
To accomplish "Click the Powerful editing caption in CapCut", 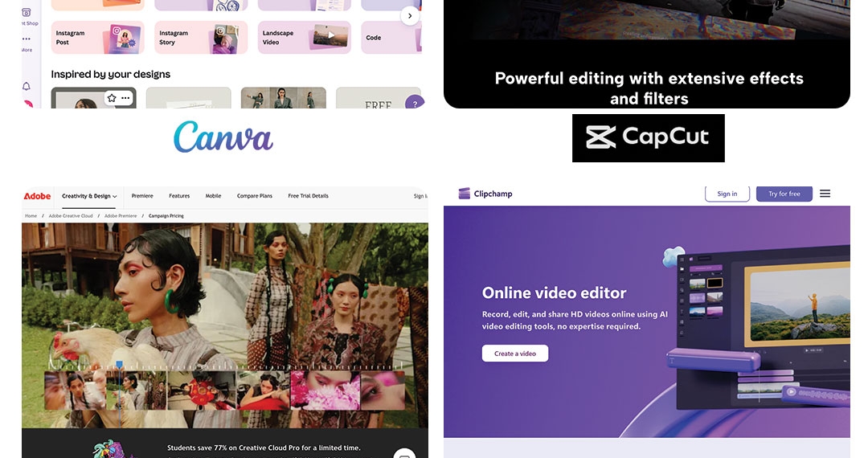I will point(649,88).
